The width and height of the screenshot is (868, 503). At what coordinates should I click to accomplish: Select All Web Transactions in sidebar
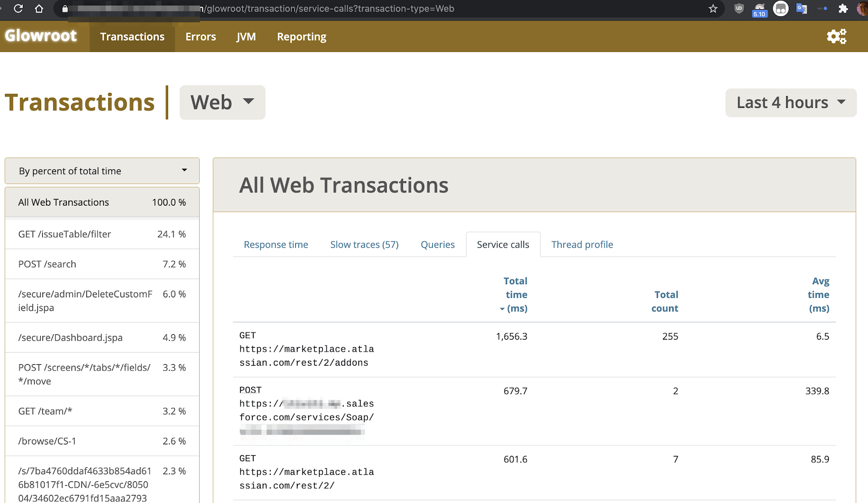(102, 202)
